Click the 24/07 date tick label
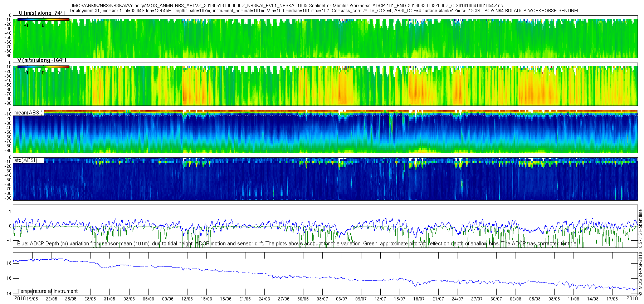This screenshot has height=304, width=644. (458, 299)
